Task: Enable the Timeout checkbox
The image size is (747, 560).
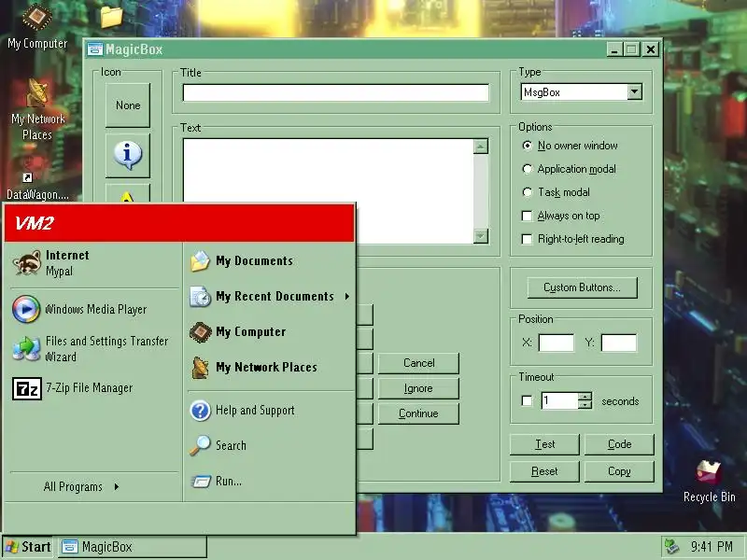Action: pos(527,401)
